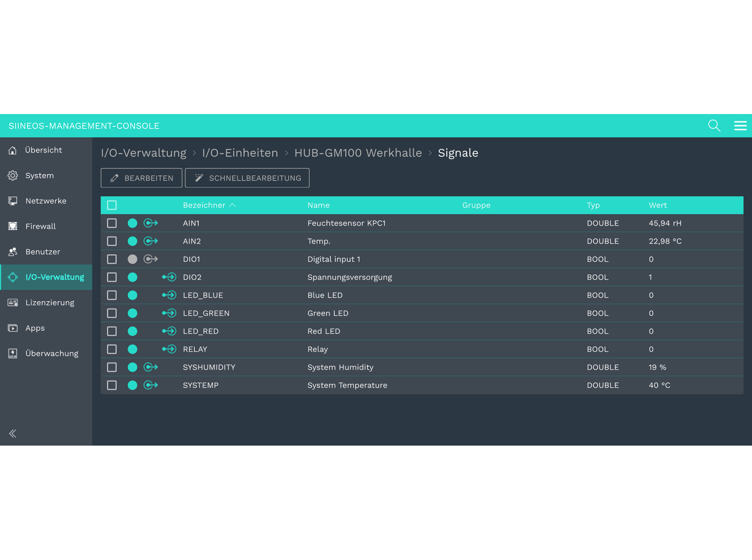Open the hamburger menu icon
752x560 pixels.
click(740, 126)
